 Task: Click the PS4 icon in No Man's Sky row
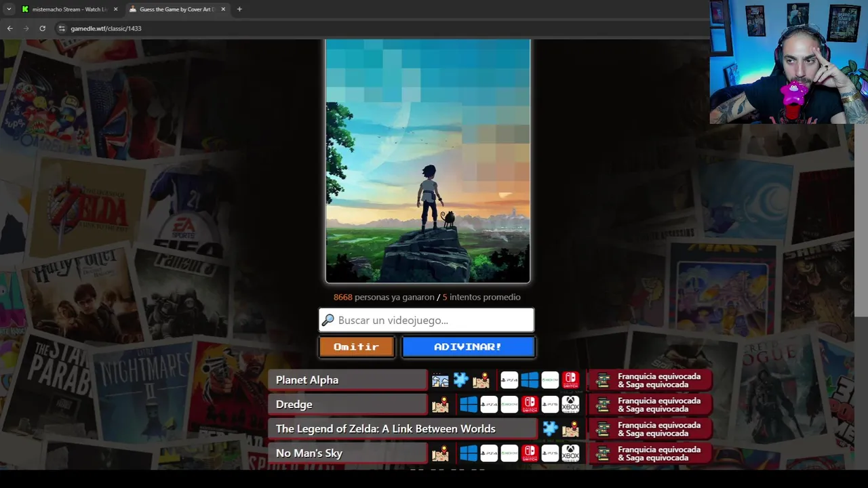pyautogui.click(x=489, y=453)
